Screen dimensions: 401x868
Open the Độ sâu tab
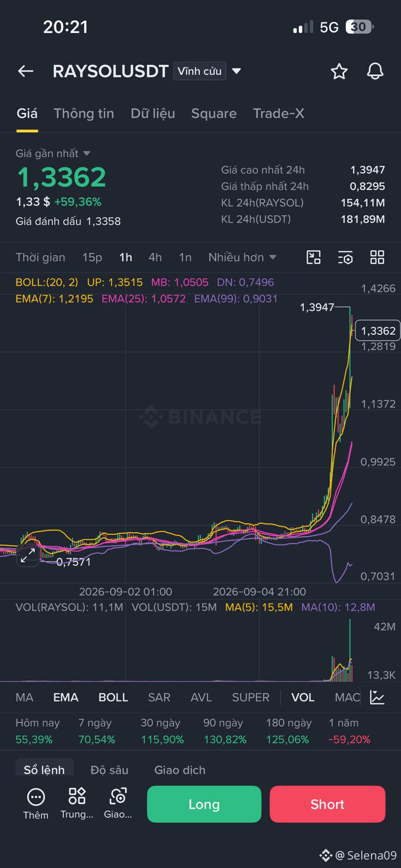109,770
